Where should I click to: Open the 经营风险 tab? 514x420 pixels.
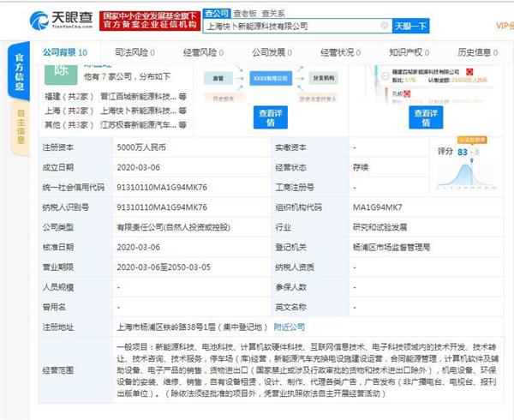coord(204,52)
